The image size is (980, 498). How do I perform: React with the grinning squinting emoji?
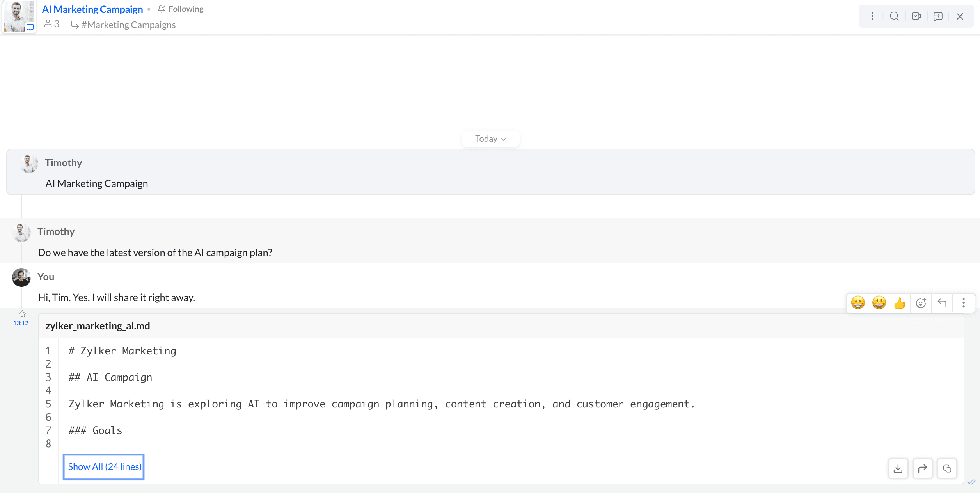pos(857,303)
